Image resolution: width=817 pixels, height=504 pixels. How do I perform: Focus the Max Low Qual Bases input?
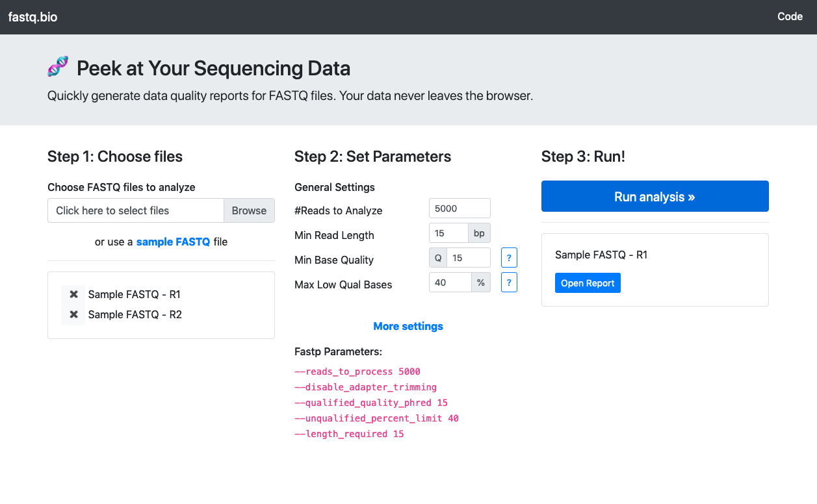coord(450,283)
